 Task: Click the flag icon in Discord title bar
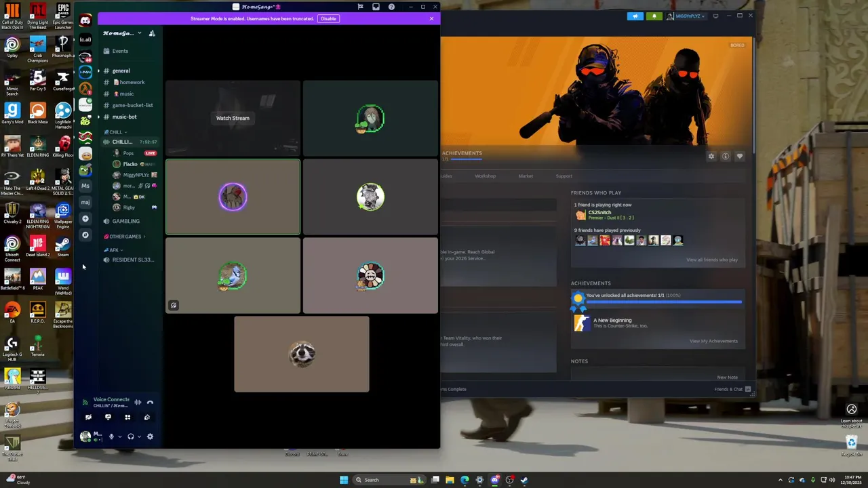360,7
